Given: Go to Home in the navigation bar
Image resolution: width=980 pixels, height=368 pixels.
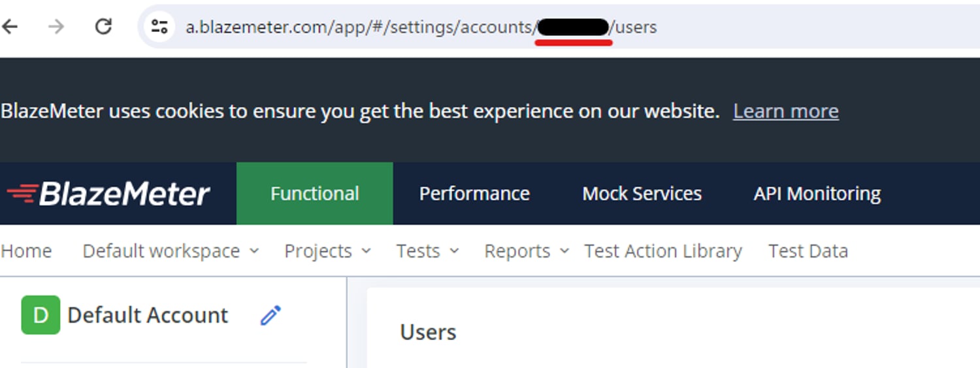Looking at the screenshot, I should coord(26,251).
